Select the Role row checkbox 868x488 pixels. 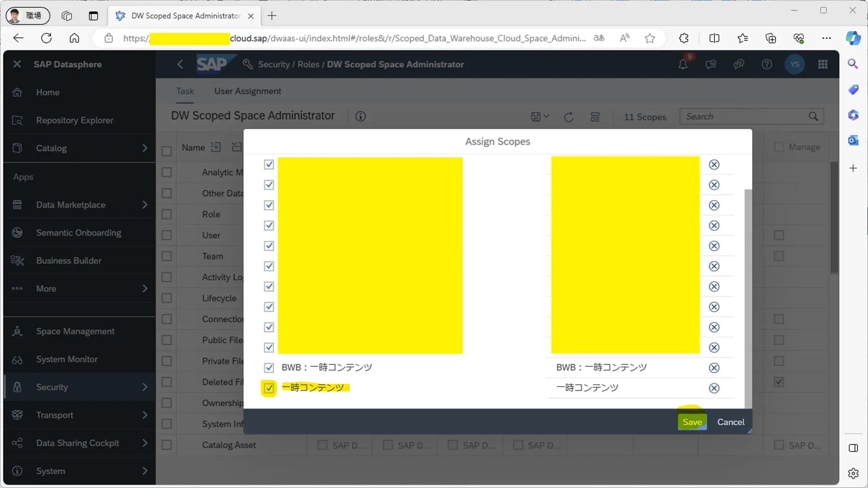click(166, 214)
